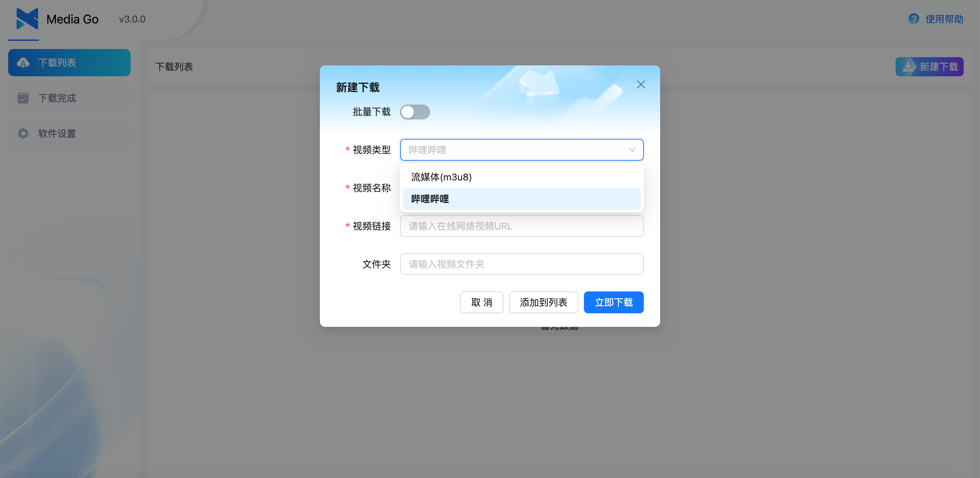Viewport: 980px width, 478px height.
Task: Click into the video folder input field
Action: click(521, 264)
